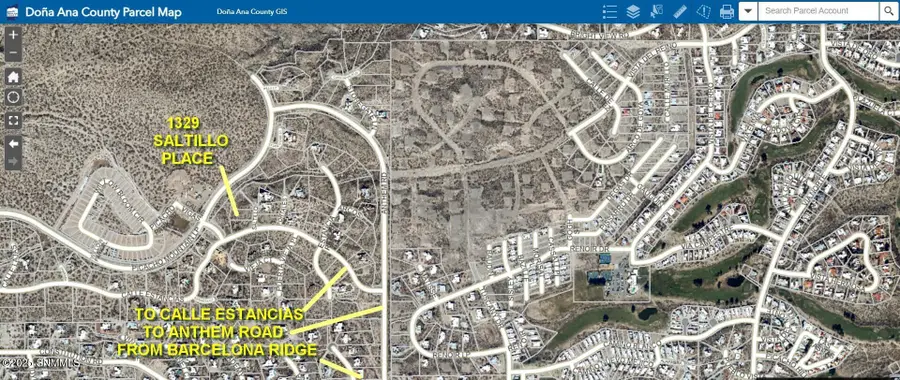Open the Print widget
The image size is (900, 380).
[727, 11]
